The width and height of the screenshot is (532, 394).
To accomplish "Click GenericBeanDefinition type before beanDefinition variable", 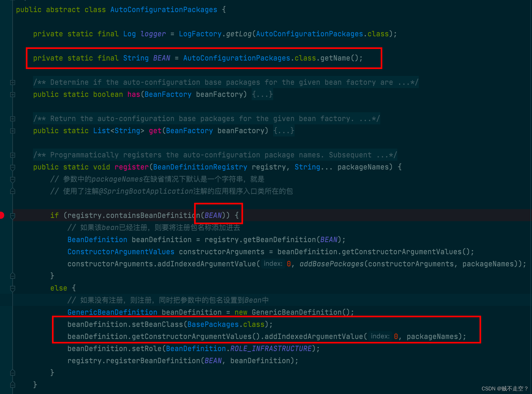I will [x=112, y=312].
